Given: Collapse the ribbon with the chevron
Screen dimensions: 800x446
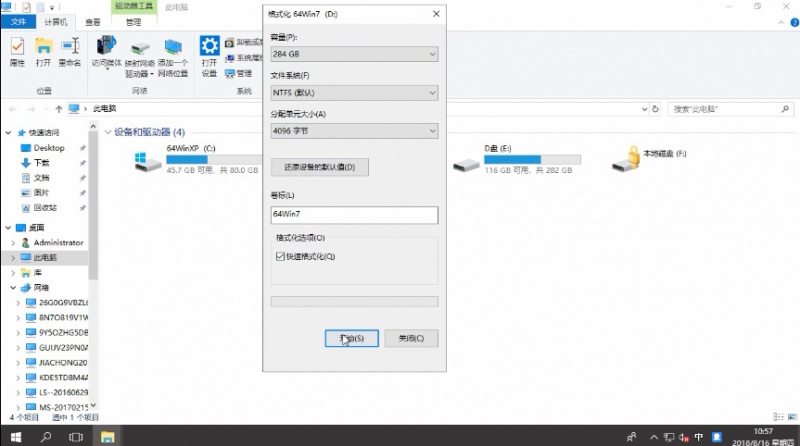Looking at the screenshot, I should click(781, 22).
